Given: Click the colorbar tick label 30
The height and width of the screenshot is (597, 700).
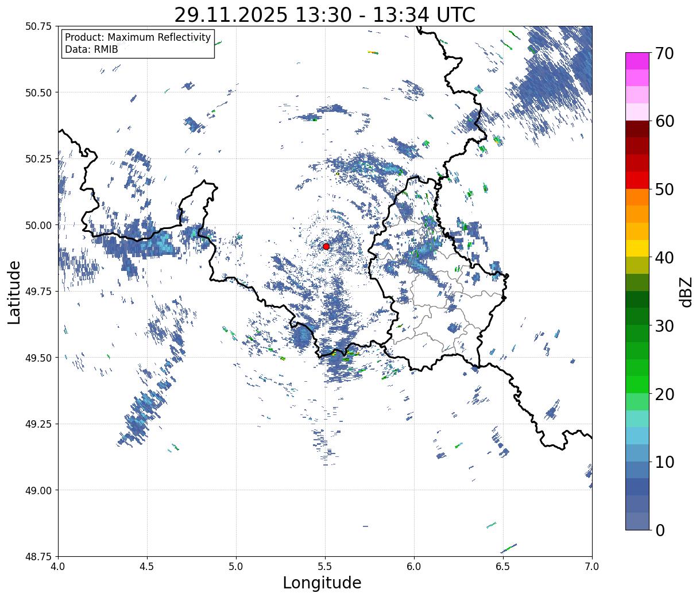Looking at the screenshot, I should coord(665,325).
